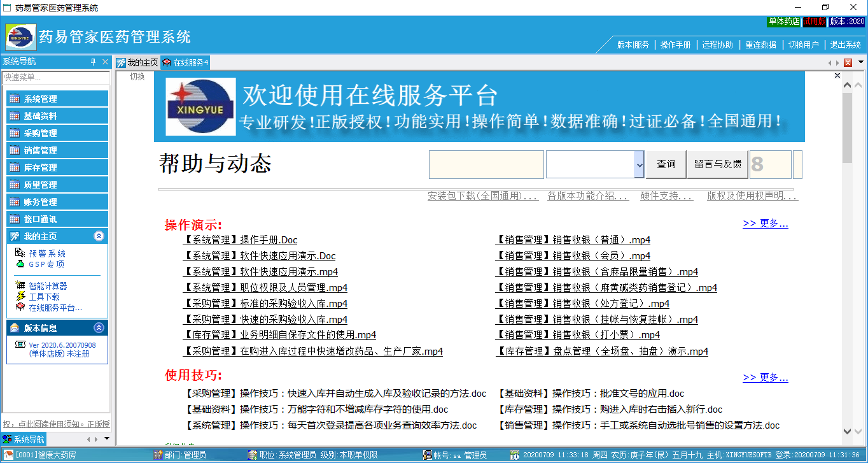Click 在线服务平台 red icon
This screenshot has height=463, width=868.
click(20, 308)
